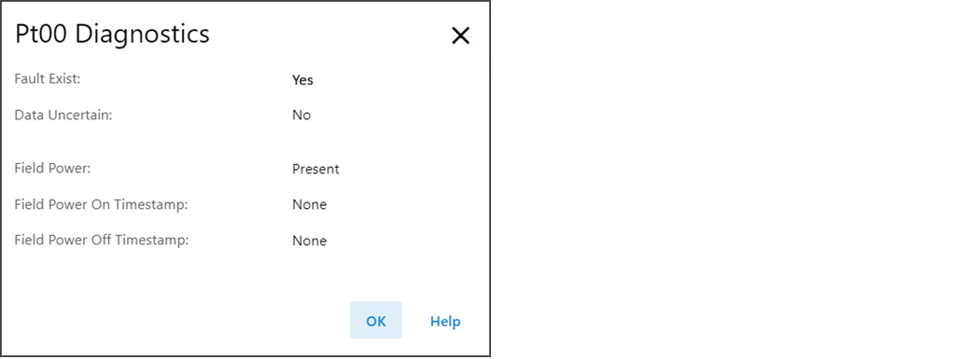Click the Pt00 text in the heading
This screenshot has width=980, height=359.
point(42,34)
